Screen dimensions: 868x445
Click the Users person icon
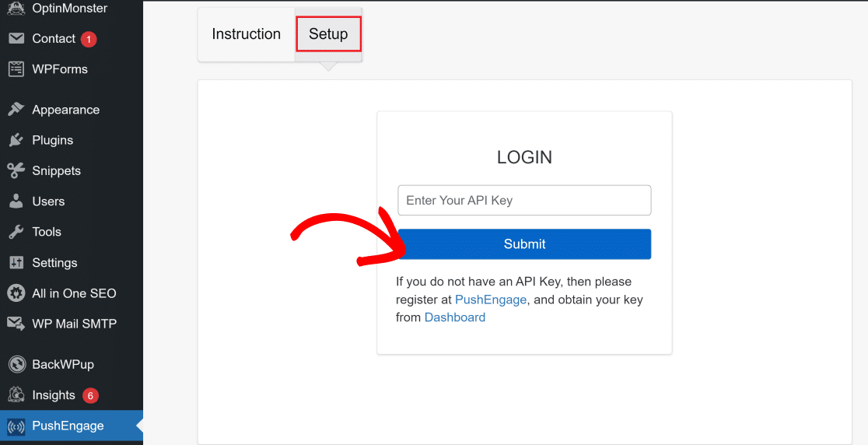[x=16, y=201]
